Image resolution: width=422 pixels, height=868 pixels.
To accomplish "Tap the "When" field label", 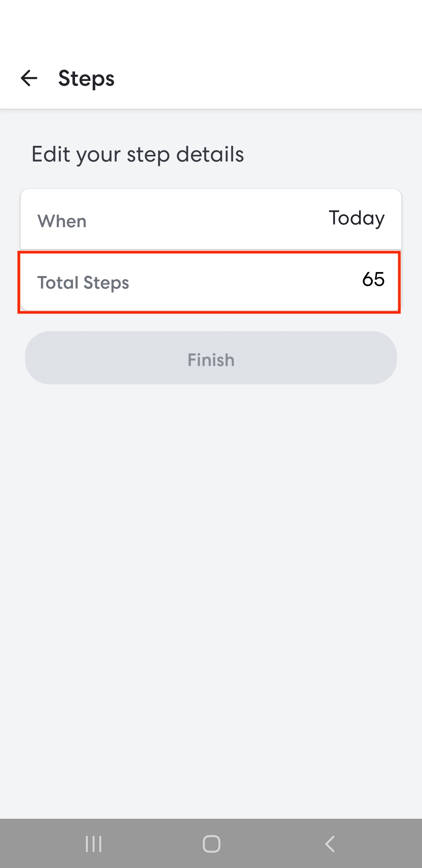I will coord(62,221).
